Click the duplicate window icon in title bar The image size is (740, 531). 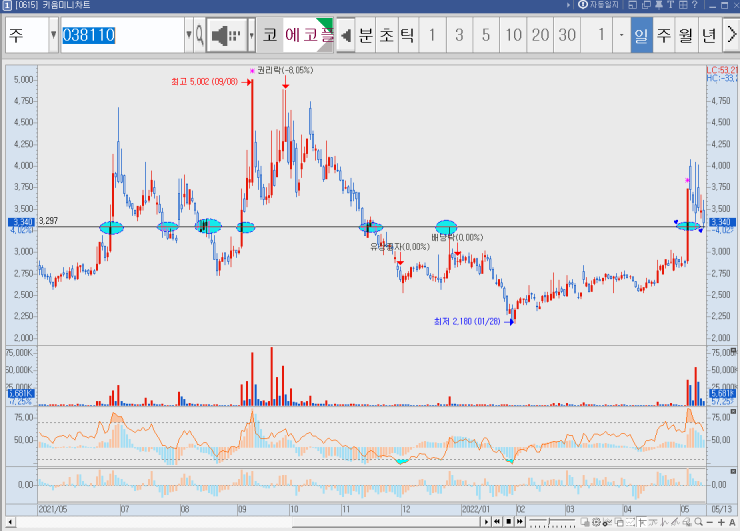point(646,5)
